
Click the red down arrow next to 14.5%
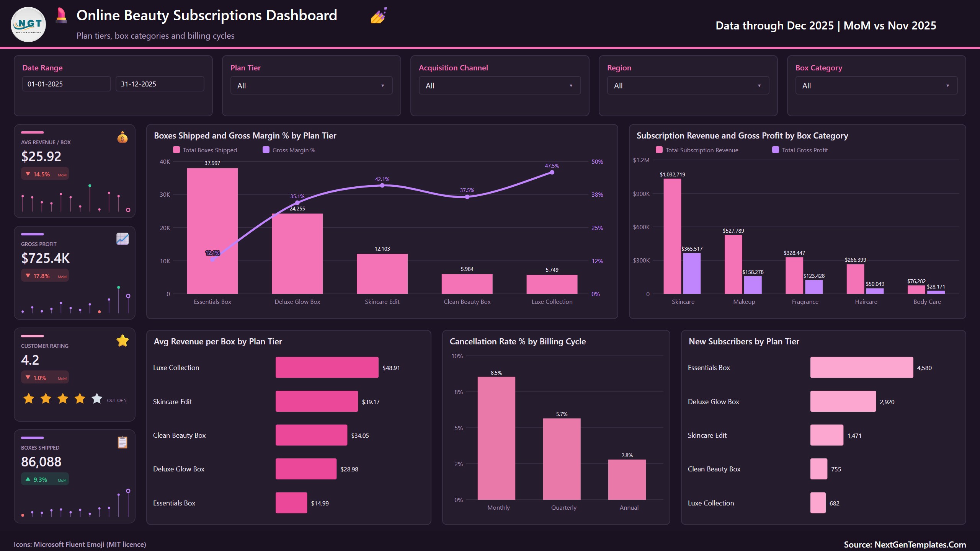[x=28, y=174]
